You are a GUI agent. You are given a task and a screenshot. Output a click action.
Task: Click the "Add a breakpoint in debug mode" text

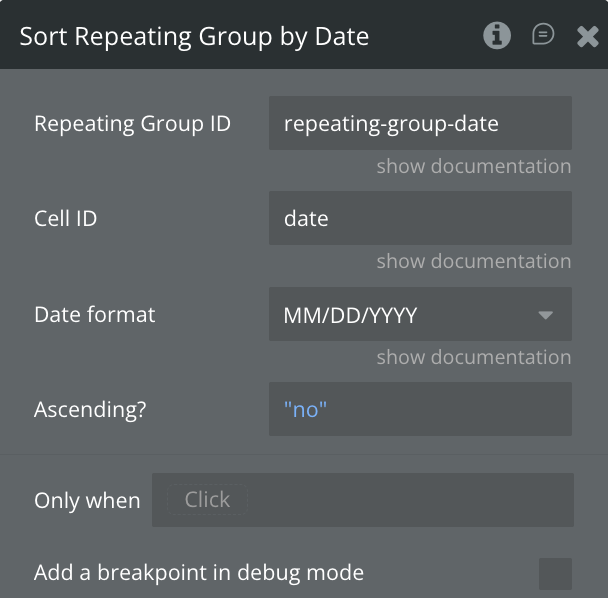(x=199, y=573)
